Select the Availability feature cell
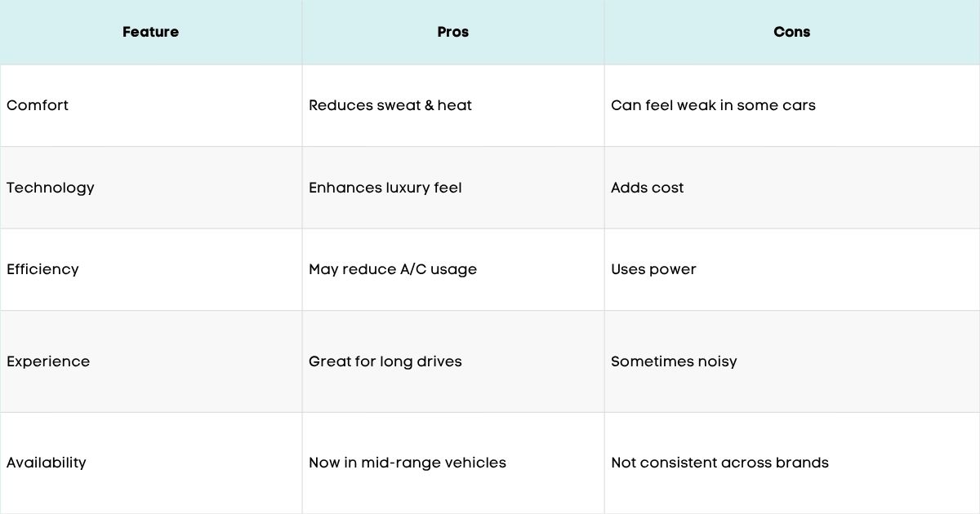 [x=47, y=463]
